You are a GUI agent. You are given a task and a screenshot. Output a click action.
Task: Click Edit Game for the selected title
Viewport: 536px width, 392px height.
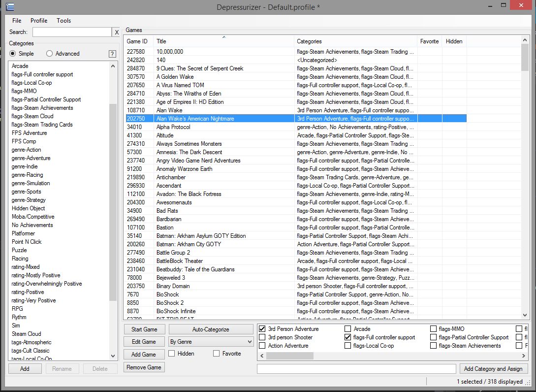point(144,341)
